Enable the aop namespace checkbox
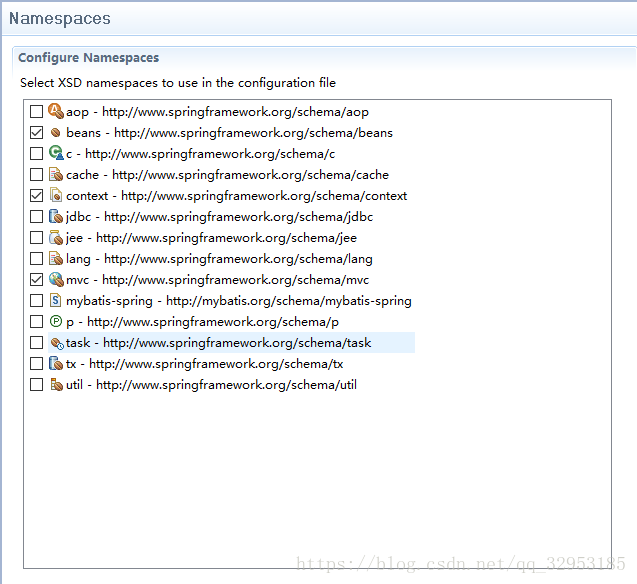 [37, 111]
